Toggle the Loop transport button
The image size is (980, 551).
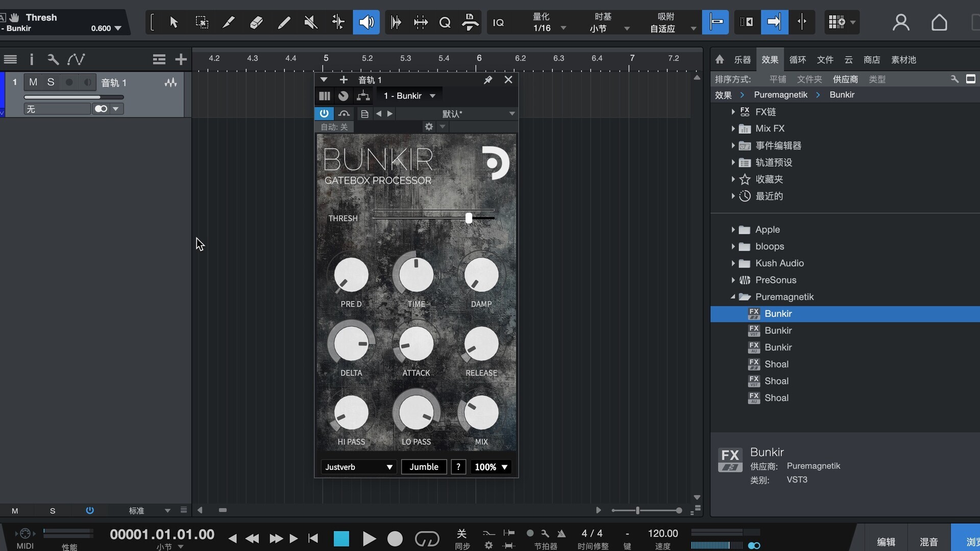pos(427,539)
